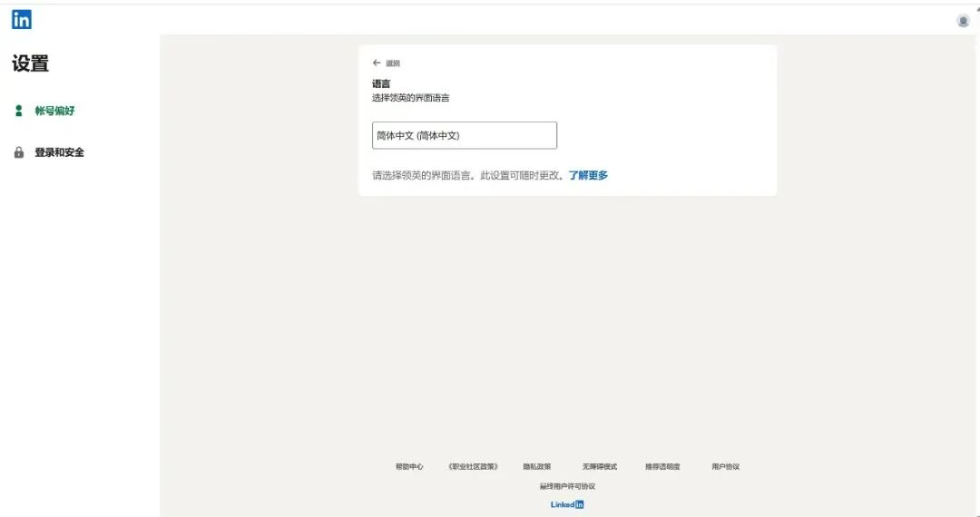This screenshot has width=980, height=517.
Task: Click the 设置 page heading
Action: click(x=31, y=63)
